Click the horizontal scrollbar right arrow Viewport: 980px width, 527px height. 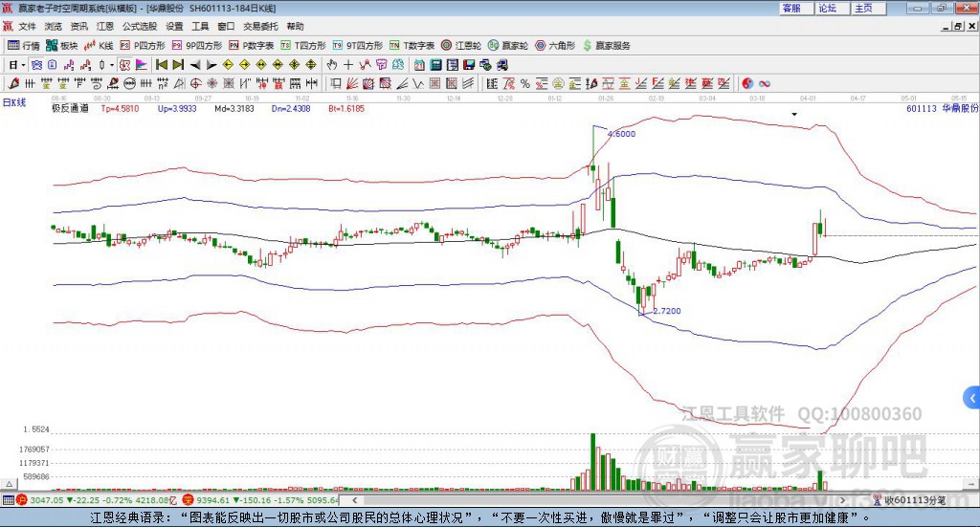tap(842, 500)
